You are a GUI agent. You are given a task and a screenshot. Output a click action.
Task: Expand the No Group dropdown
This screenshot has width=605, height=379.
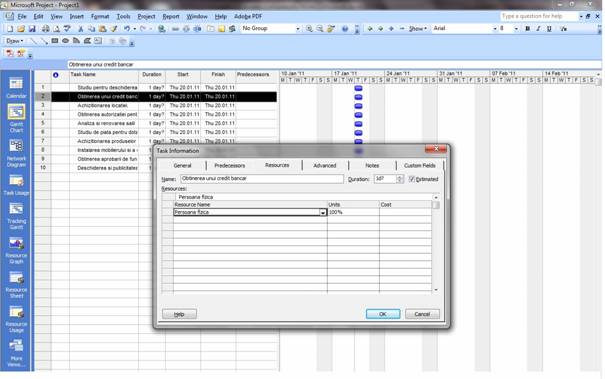(297, 29)
